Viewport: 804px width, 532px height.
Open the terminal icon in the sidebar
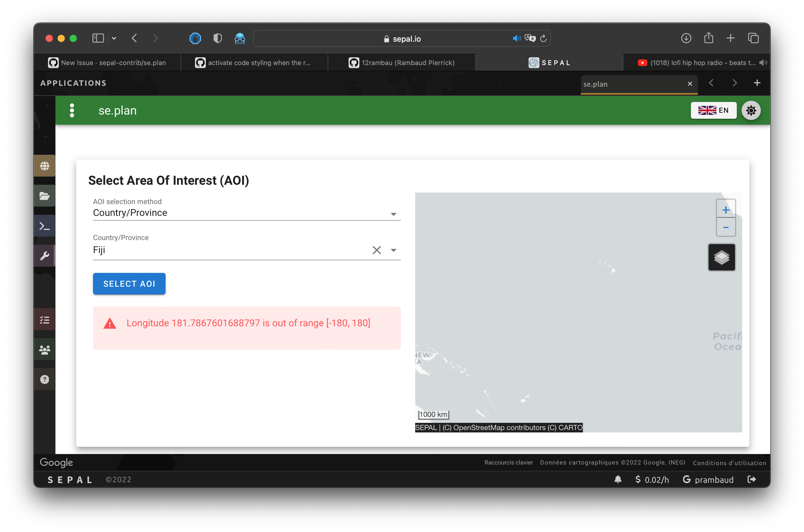(44, 226)
